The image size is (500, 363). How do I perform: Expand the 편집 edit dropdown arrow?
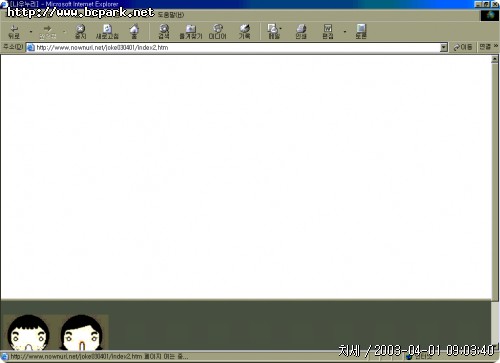click(x=345, y=32)
